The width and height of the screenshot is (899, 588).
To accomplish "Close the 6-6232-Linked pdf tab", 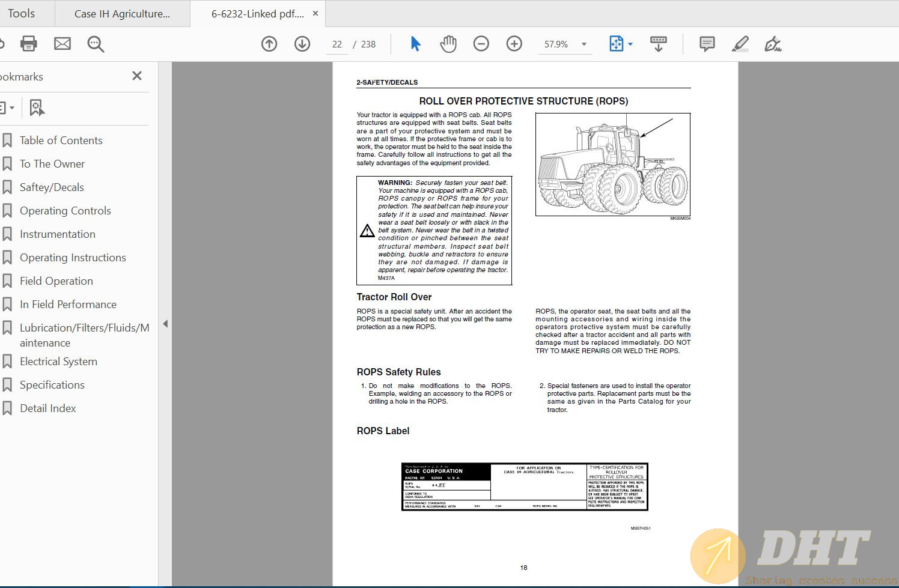I will tap(315, 13).
